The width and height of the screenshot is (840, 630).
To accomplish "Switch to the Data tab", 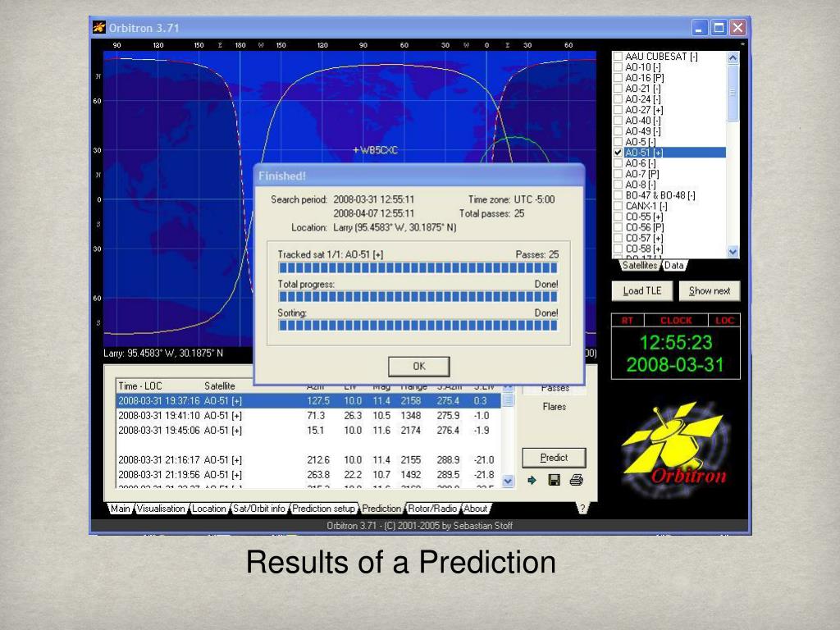I will click(x=674, y=265).
